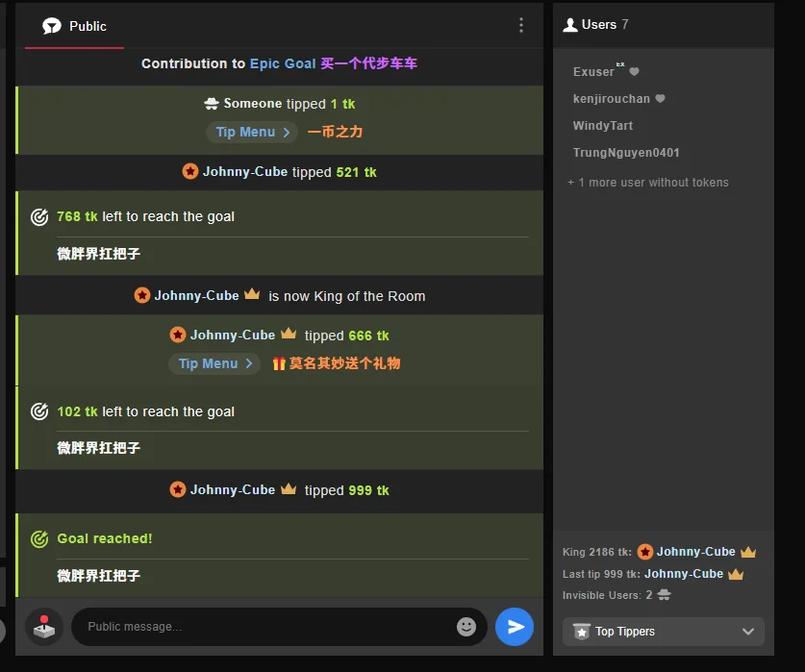The image size is (805, 672).
Task: Open Tip Menu chip for 666 tk tip
Action: coord(214,363)
